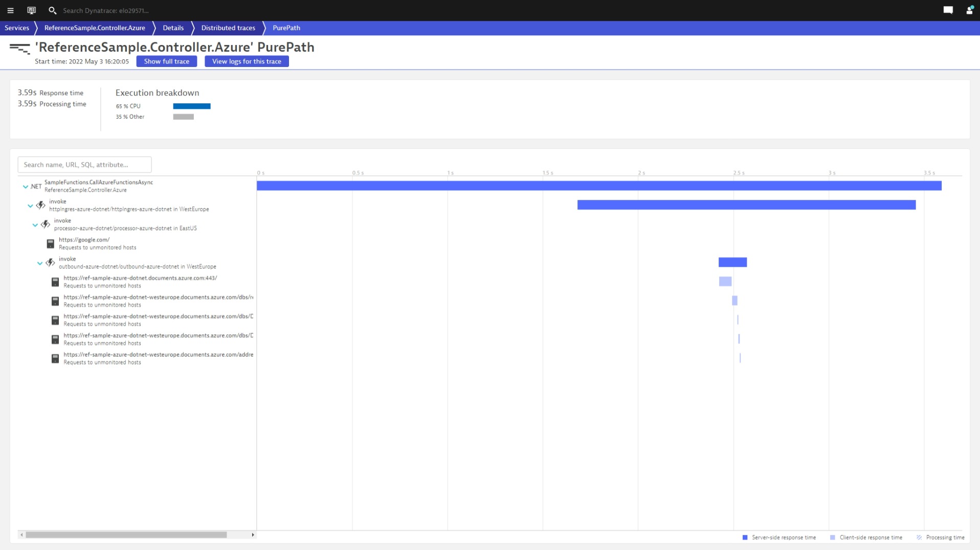This screenshot has height=550, width=980.
Task: Click the Processing time legend swatch
Action: tap(919, 537)
